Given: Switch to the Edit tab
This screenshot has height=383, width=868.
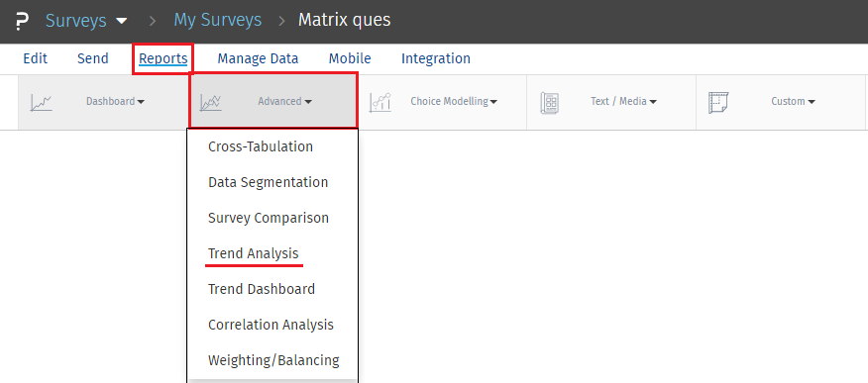Looking at the screenshot, I should click(x=36, y=58).
